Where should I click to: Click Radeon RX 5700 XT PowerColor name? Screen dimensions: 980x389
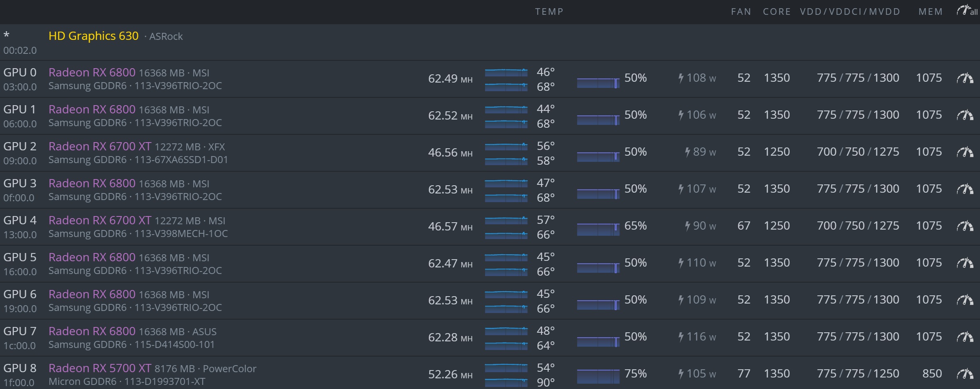tap(100, 368)
